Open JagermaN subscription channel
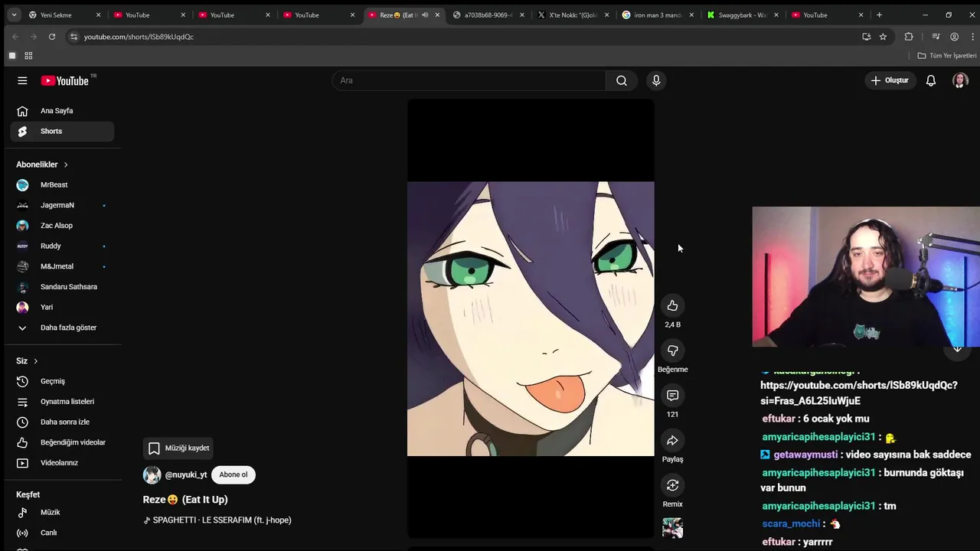 pos(62,205)
